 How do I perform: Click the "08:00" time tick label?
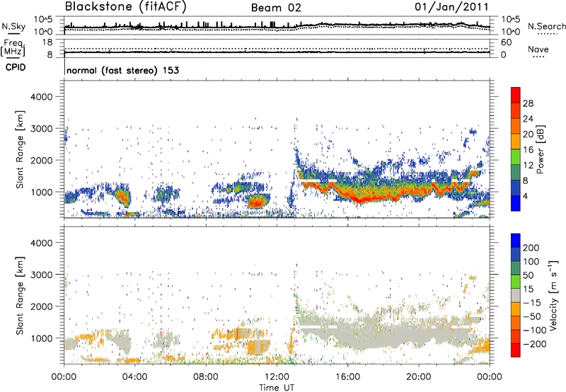click(x=206, y=377)
